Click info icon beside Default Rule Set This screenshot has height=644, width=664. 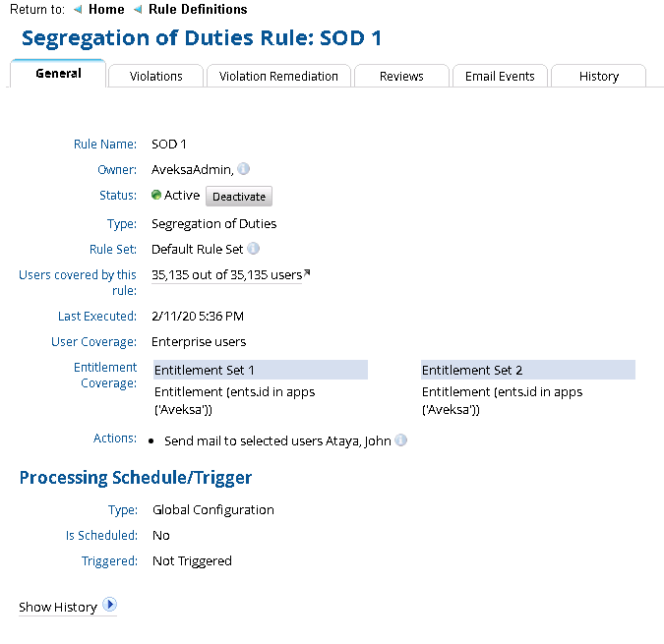tap(253, 249)
